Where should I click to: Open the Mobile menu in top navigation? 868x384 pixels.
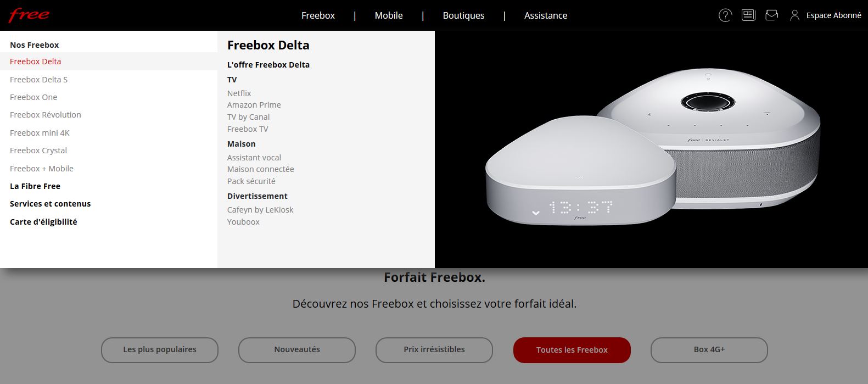click(x=389, y=15)
